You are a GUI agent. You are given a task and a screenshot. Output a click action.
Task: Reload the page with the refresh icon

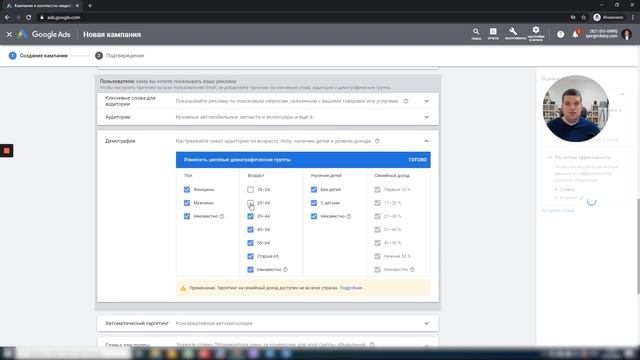tap(29, 18)
